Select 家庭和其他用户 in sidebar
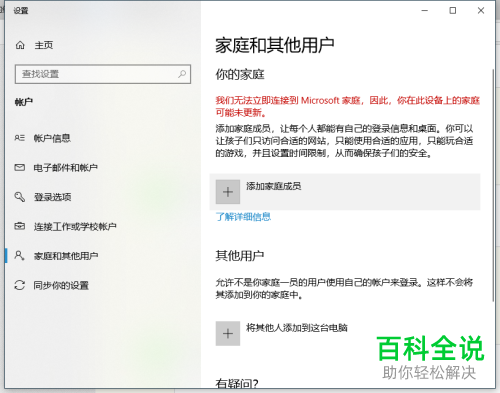Image resolution: width=500 pixels, height=393 pixels. (66, 256)
